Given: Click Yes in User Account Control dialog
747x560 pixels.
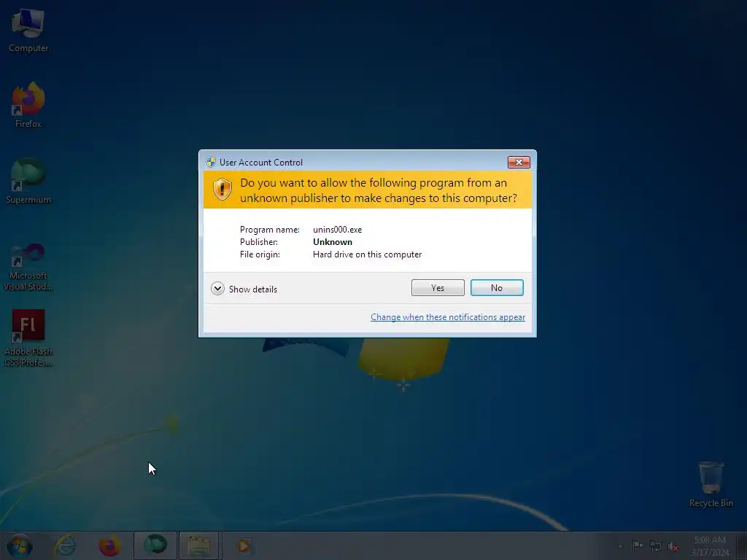Looking at the screenshot, I should [438, 287].
